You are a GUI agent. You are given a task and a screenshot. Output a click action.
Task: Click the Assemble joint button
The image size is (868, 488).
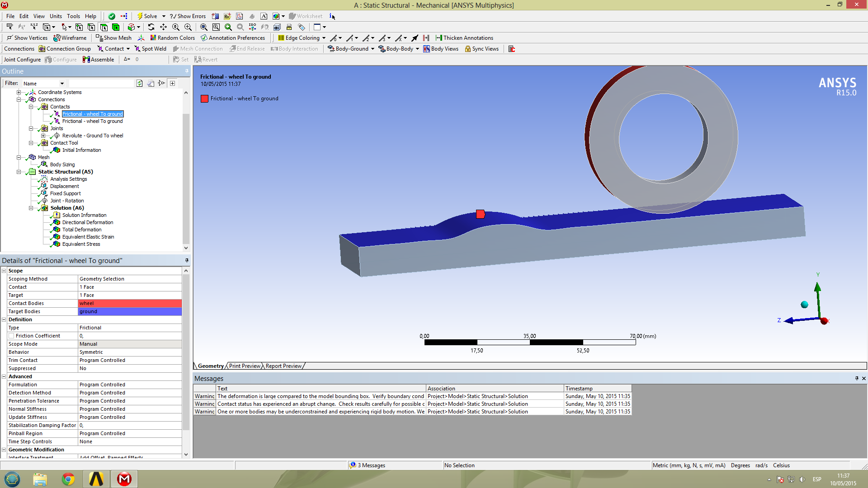click(99, 60)
